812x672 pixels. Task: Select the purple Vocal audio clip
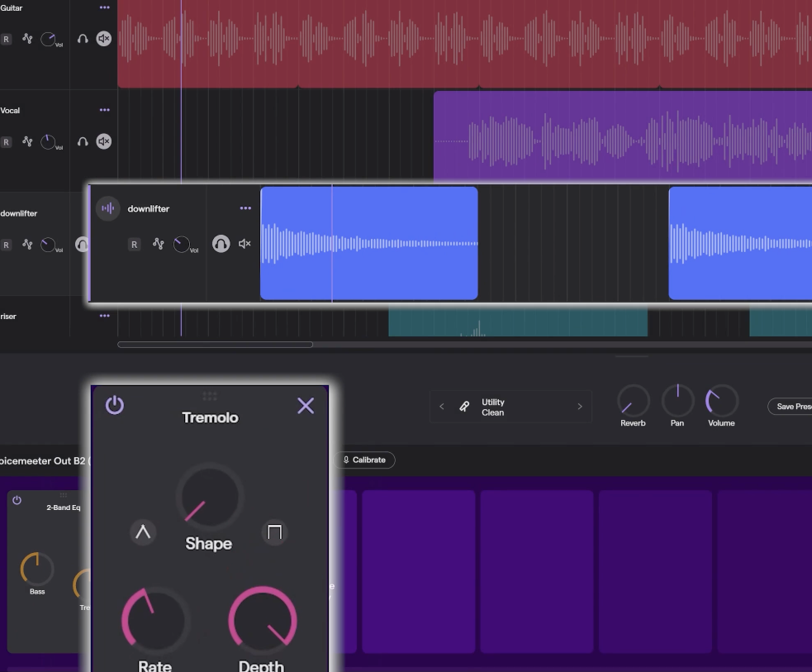click(623, 136)
